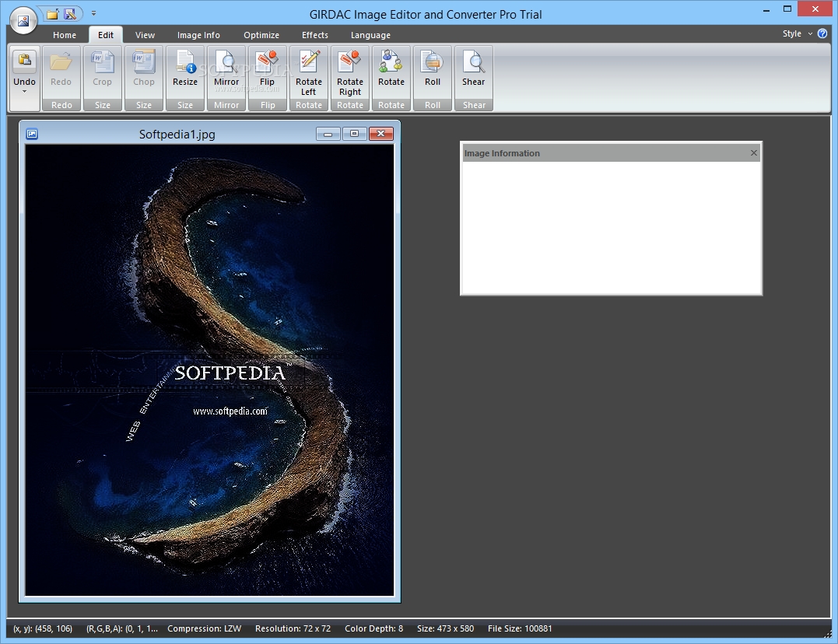Click the save-as quick-access icon

click(70, 14)
